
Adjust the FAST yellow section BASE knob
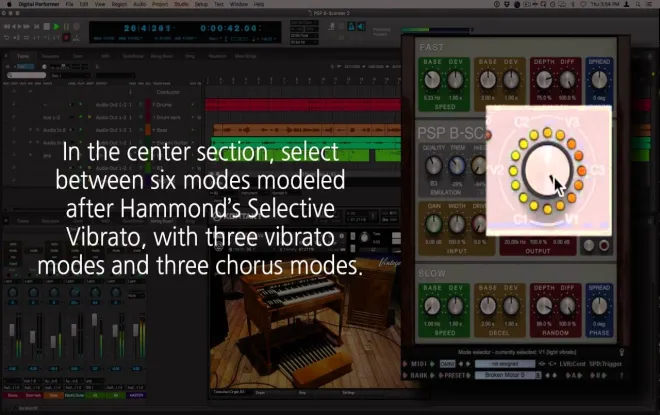tap(488, 80)
